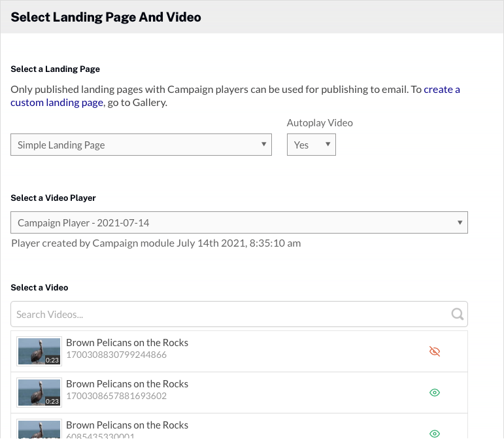This screenshot has width=504, height=439.
Task: Click video ID 1700308830799244866
Action: coord(116,355)
